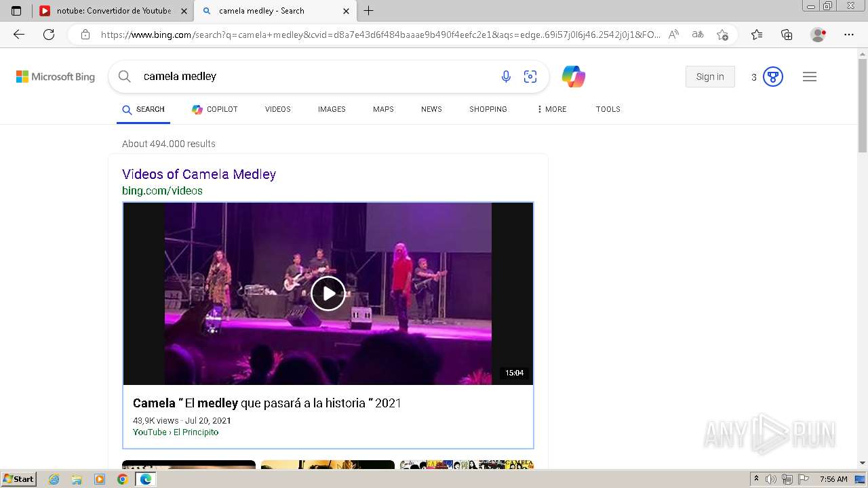Screen dimensions: 868x488
Task: Click YouTube › El Principito source
Action: [x=176, y=432]
